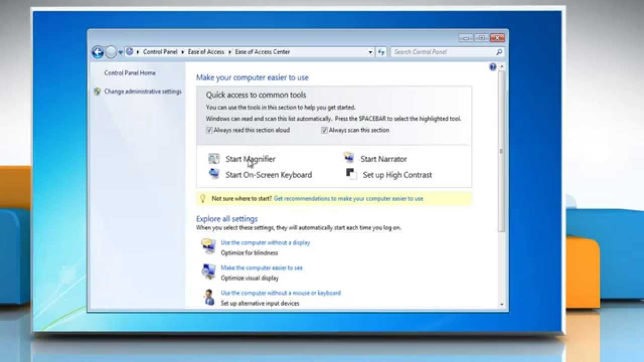
Task: Expand the arrow after Ease of Access breadcrumb
Action: 230,52
